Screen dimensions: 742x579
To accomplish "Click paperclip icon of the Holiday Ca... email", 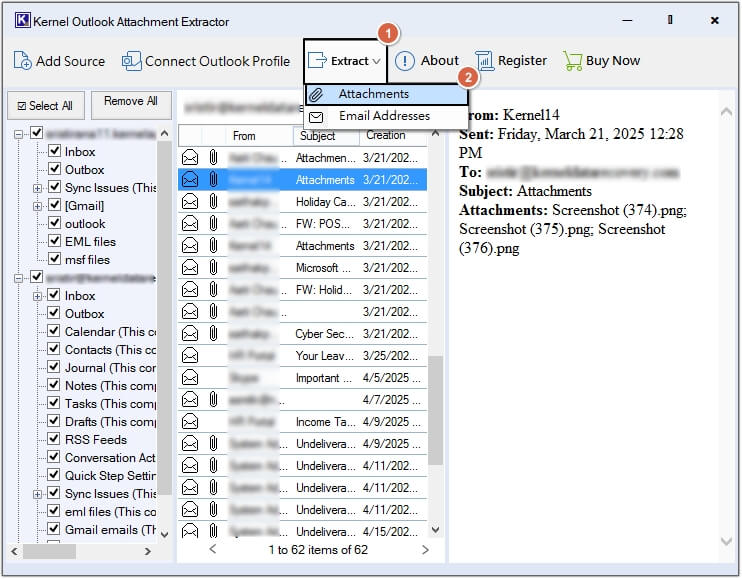I will pos(213,202).
